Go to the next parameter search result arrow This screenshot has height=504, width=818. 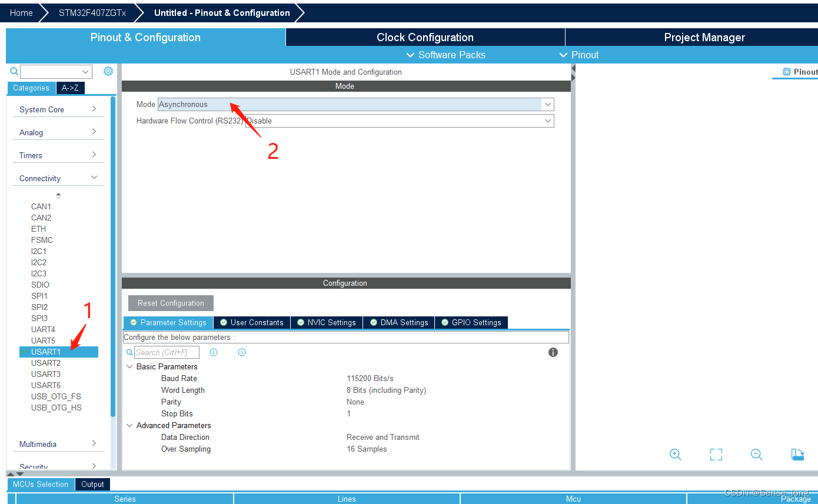click(242, 352)
